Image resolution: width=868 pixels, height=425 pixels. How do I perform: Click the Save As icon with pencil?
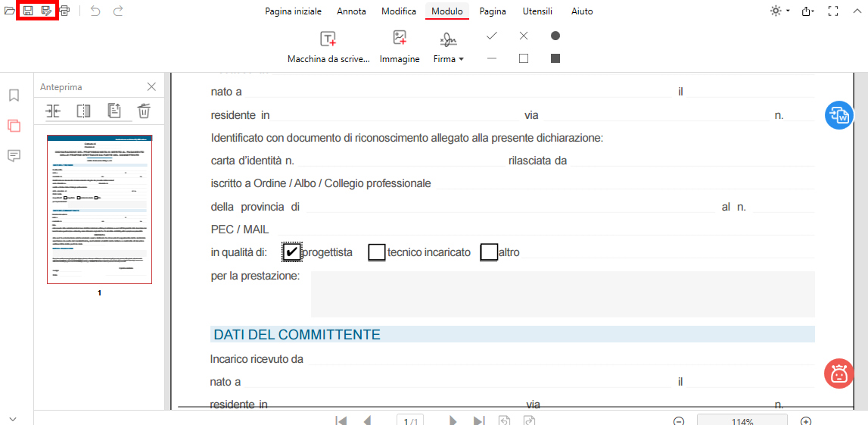[x=46, y=11]
